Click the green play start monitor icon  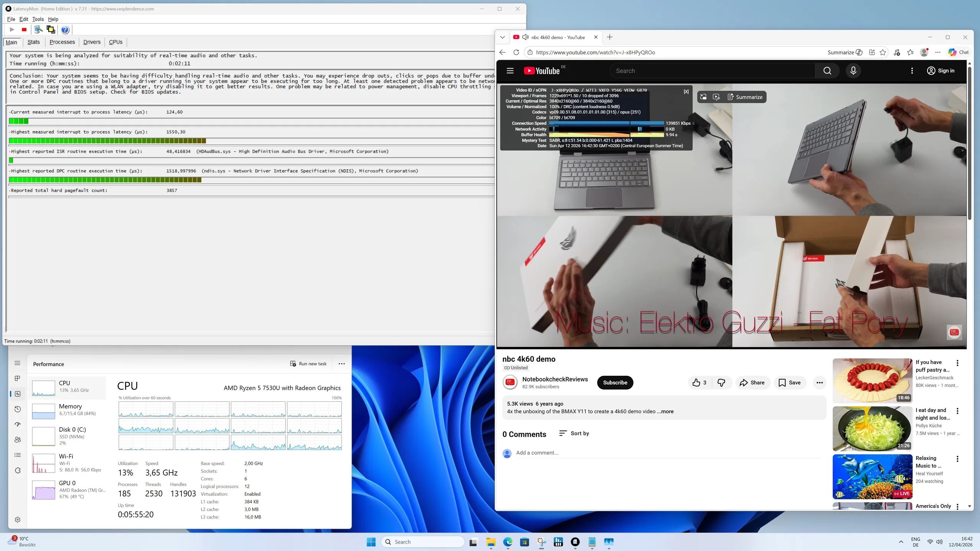(12, 29)
